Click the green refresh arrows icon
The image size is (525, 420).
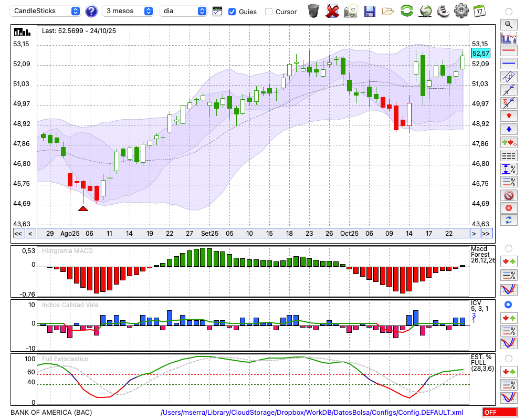(406, 10)
